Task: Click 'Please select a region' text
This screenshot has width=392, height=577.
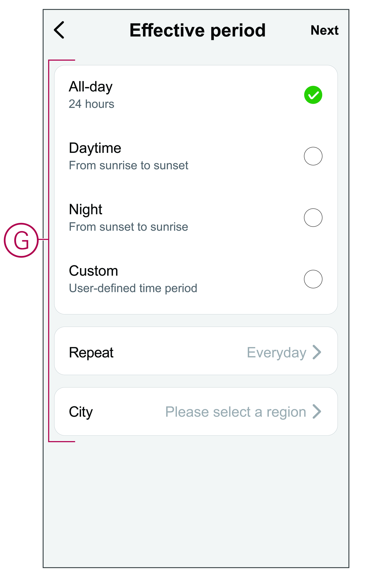Action: [x=236, y=412]
